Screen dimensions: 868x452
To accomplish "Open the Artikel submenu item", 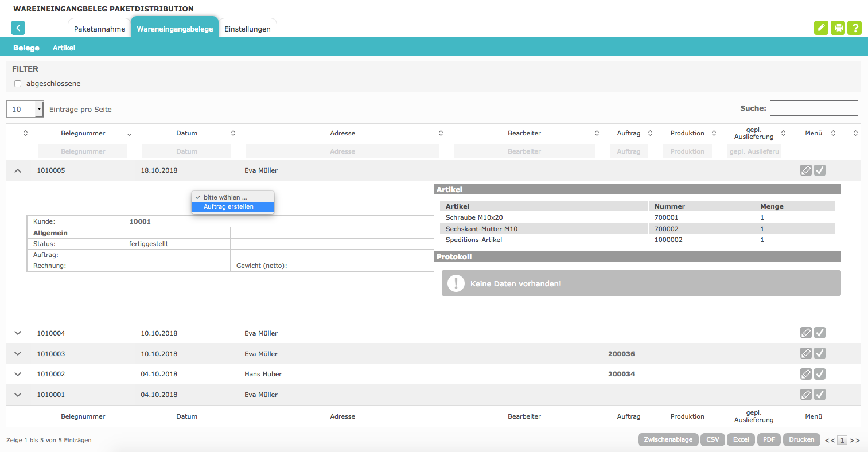I will pos(64,48).
